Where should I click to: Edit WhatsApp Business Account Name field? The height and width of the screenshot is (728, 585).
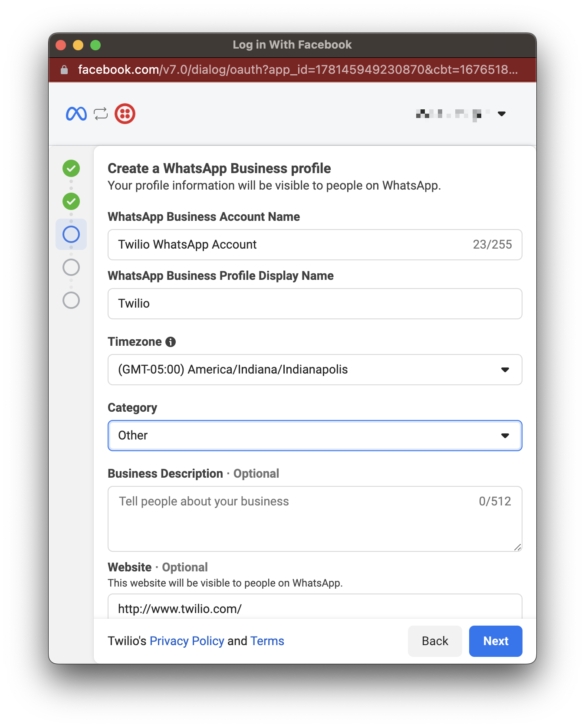tap(315, 245)
